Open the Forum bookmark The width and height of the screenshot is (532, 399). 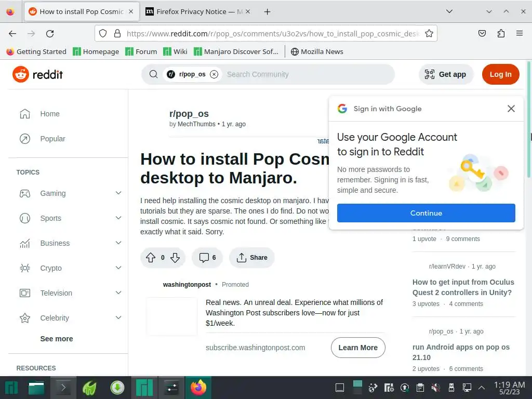coord(141,51)
